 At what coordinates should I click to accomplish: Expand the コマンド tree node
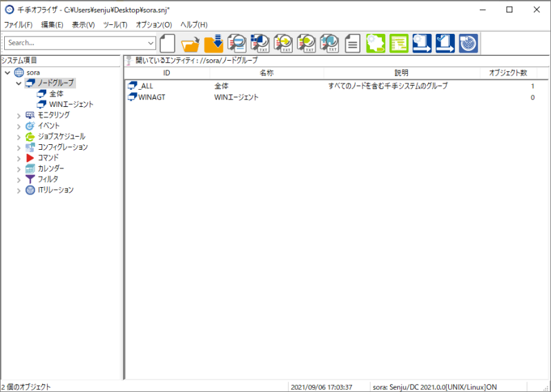coord(19,159)
